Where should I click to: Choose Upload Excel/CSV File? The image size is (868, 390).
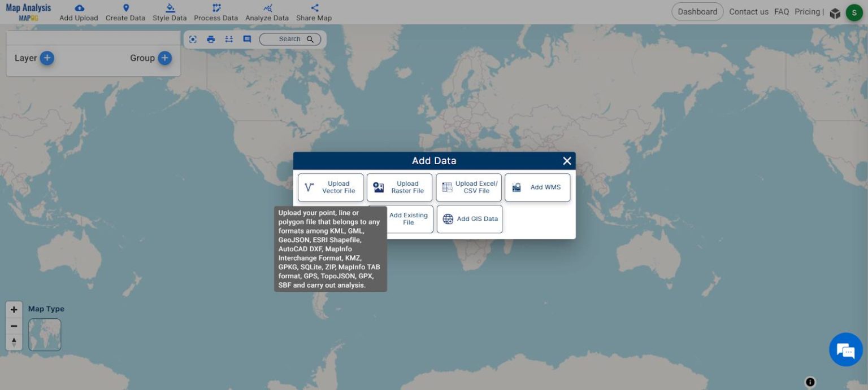468,187
